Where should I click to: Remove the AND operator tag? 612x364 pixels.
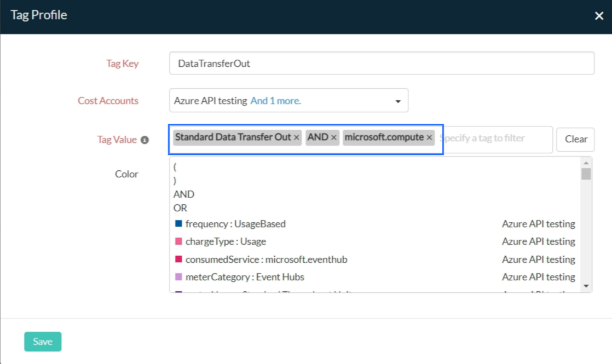(334, 138)
